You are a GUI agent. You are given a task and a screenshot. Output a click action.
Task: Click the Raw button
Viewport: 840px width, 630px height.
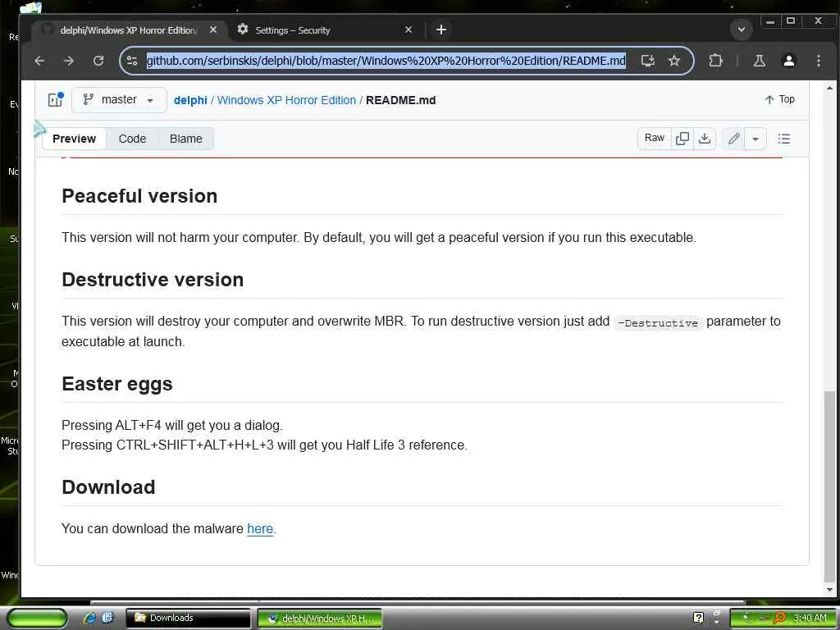pos(654,138)
